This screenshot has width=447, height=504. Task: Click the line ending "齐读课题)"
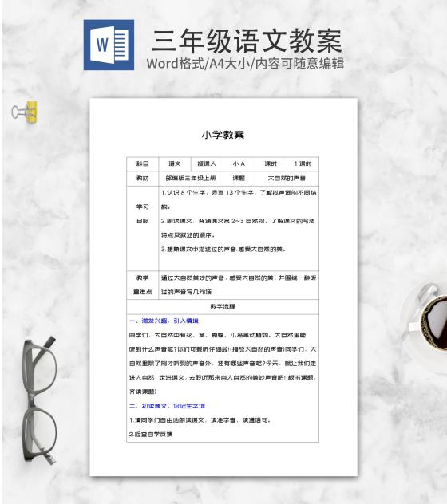point(143,392)
